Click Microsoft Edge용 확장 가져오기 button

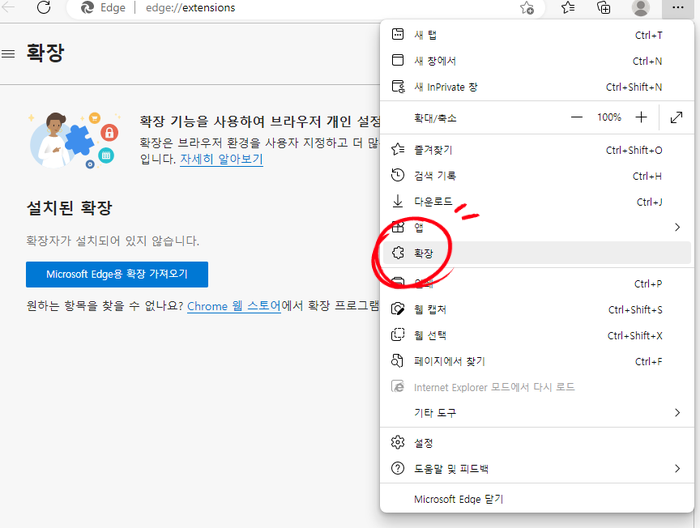click(x=117, y=274)
